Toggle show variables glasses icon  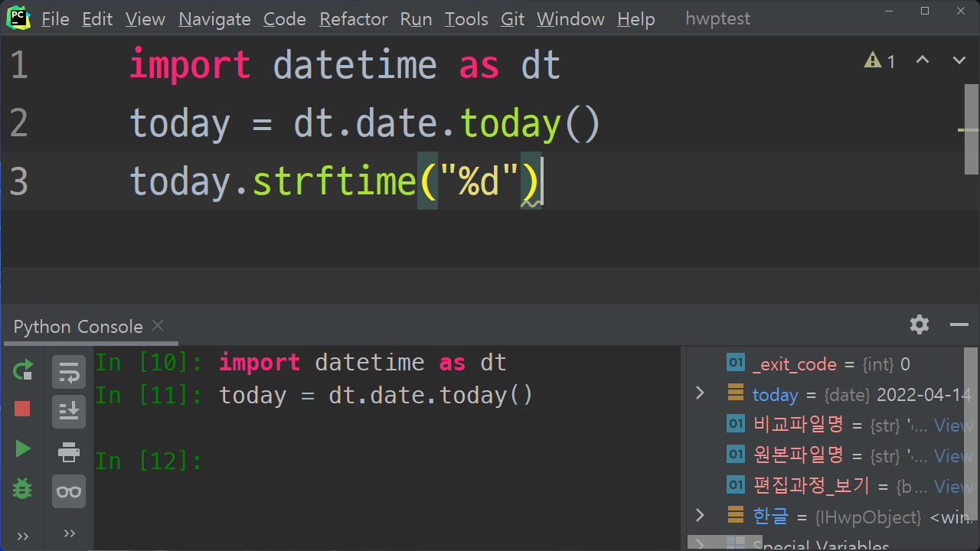(69, 491)
